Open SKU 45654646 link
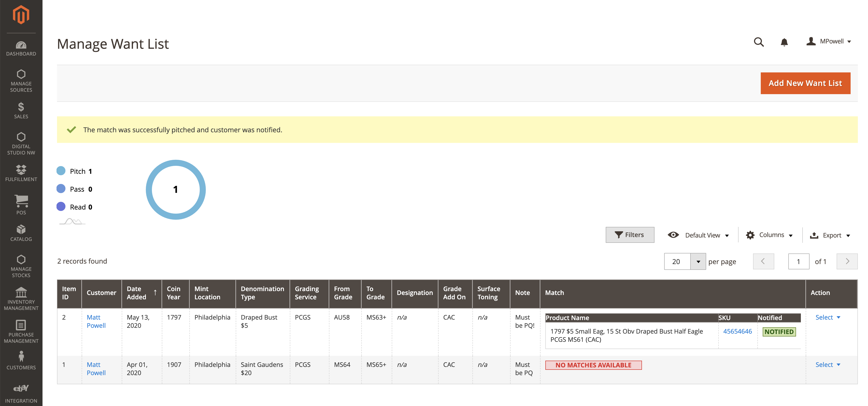Viewport: 868px width, 406px height. click(x=737, y=331)
